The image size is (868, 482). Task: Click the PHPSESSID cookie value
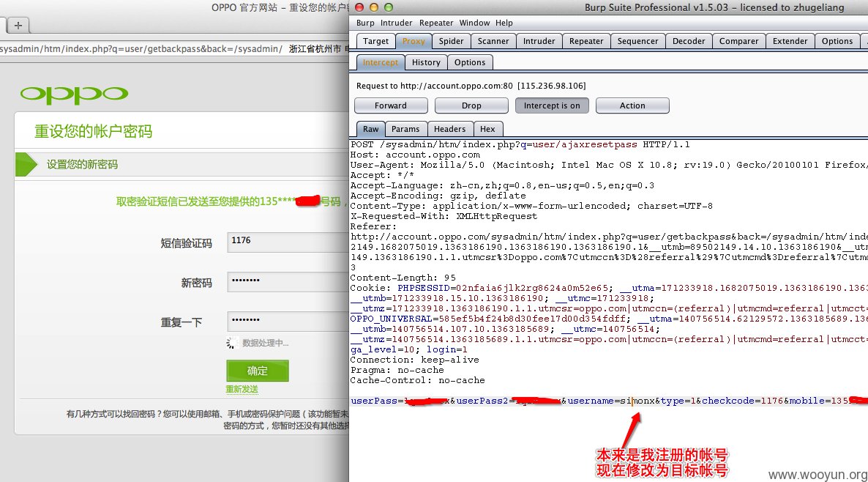click(x=533, y=288)
